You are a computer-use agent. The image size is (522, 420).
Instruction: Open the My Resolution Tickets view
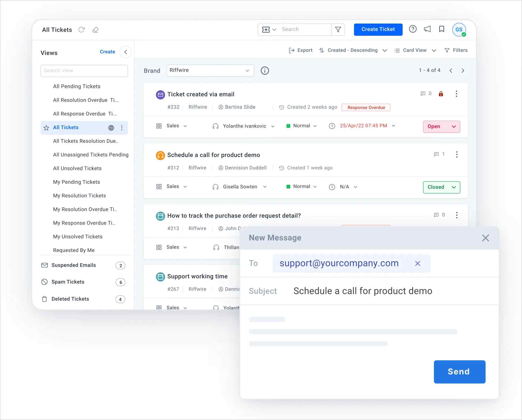click(x=80, y=196)
